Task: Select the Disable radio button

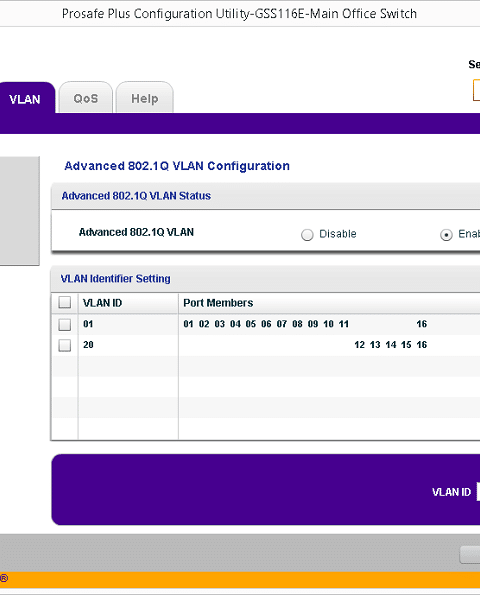Action: point(307,235)
